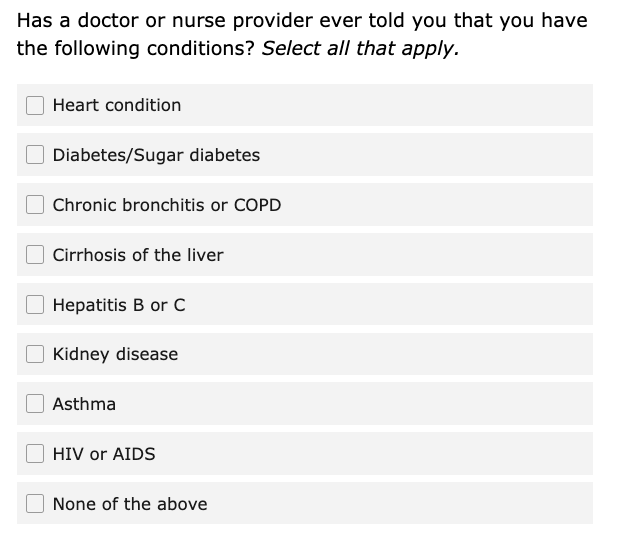Click the HIV or AIDS label text
This screenshot has height=542, width=624.
click(x=104, y=454)
